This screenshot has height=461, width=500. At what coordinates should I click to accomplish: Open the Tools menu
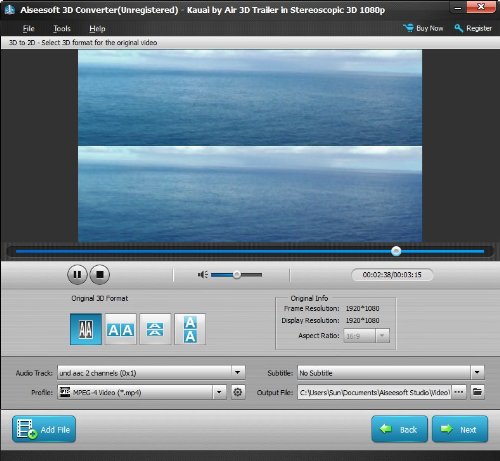point(62,29)
